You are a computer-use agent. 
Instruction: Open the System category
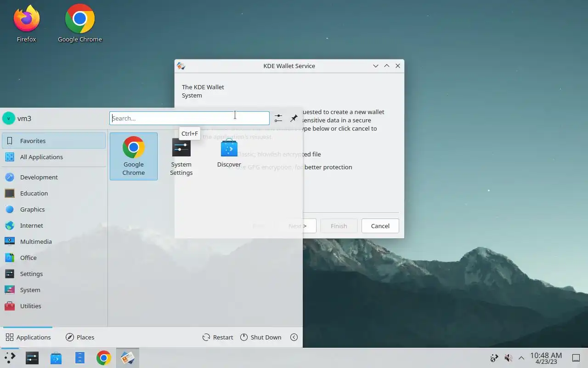54,290
